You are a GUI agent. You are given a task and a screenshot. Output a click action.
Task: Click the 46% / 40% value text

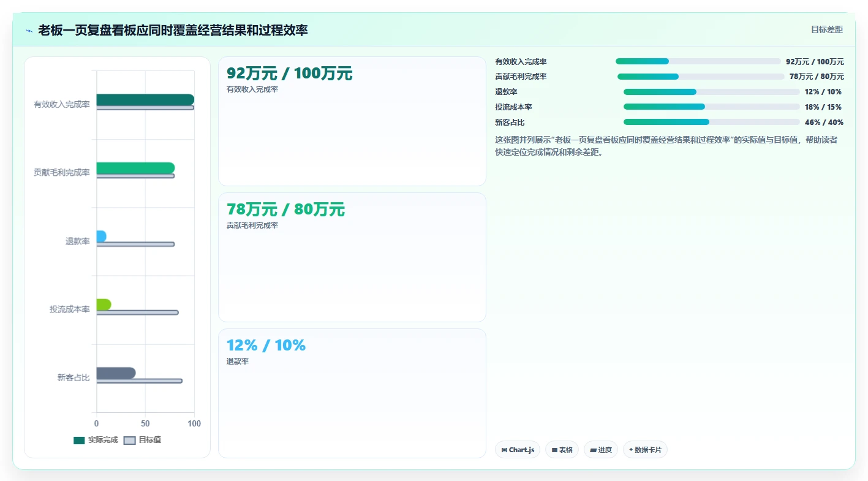point(824,123)
